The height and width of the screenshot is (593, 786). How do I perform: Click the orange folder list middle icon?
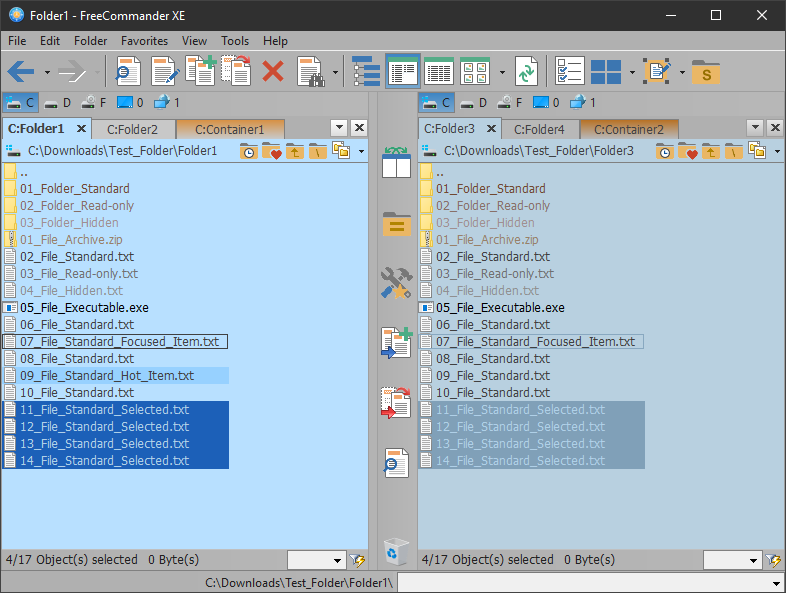pos(397,224)
